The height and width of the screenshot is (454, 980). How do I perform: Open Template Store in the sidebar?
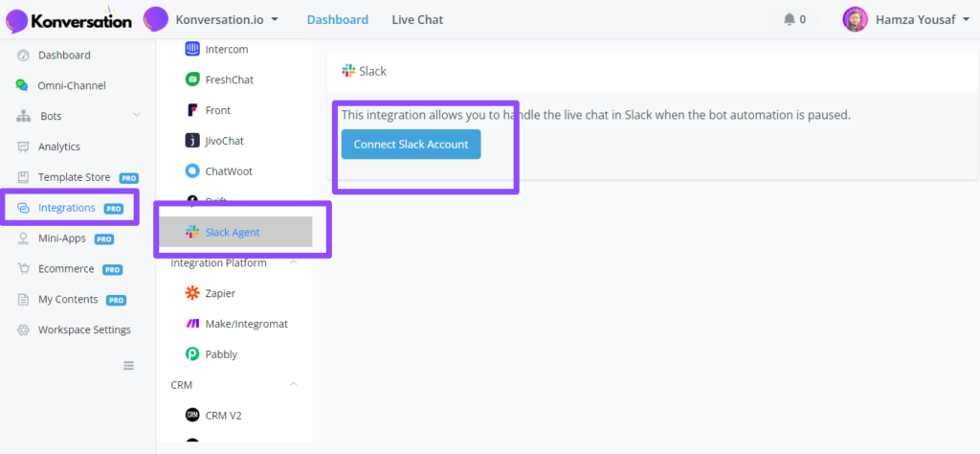click(75, 177)
